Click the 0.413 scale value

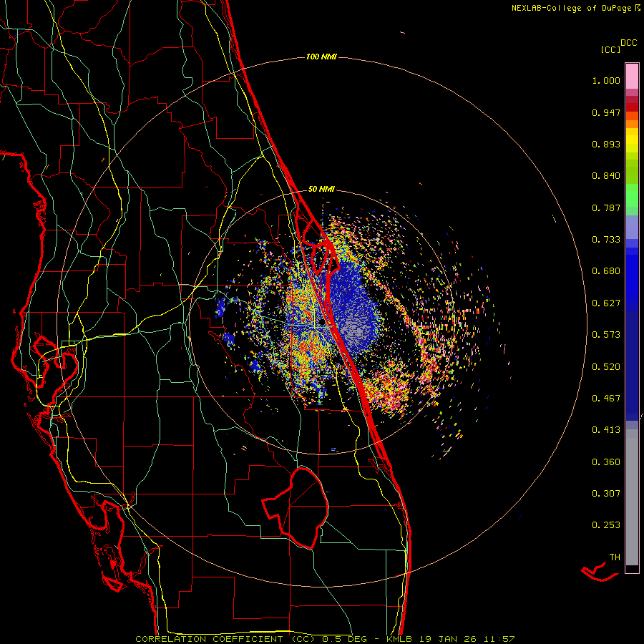606,430
